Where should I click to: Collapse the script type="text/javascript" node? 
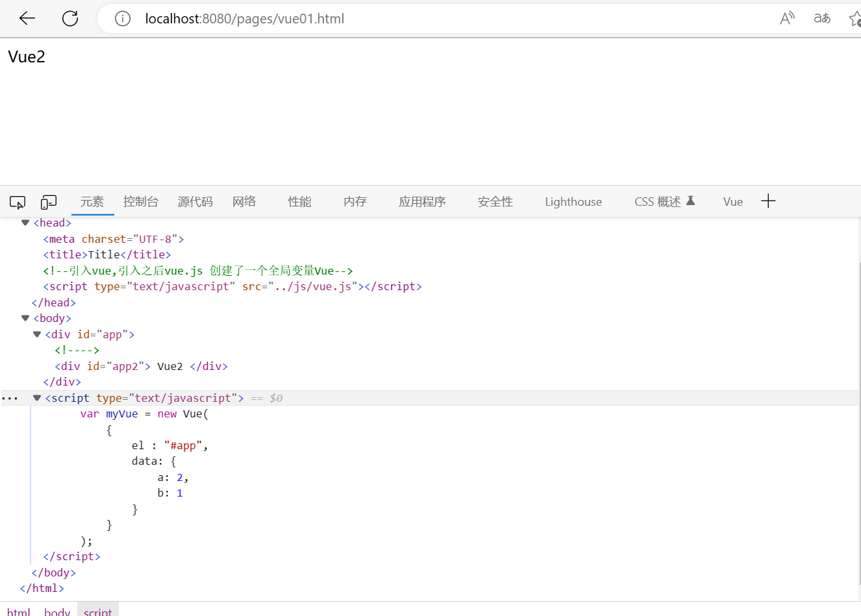point(37,398)
